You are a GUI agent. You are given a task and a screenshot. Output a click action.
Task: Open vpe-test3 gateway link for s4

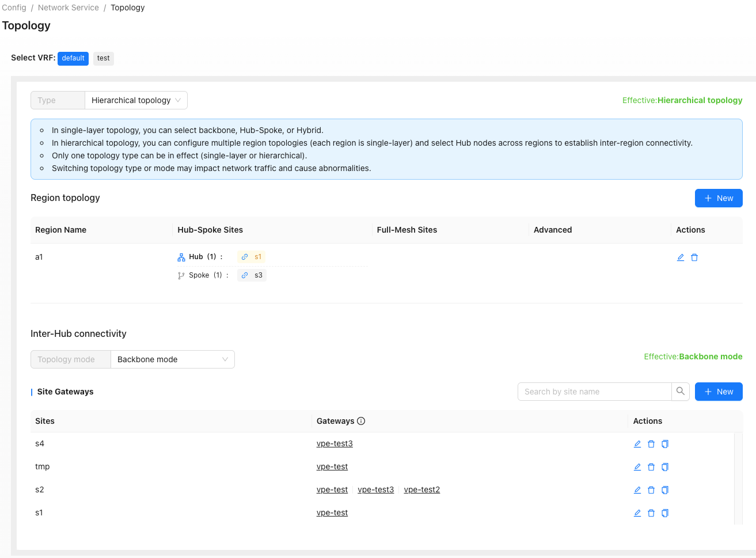335,443
